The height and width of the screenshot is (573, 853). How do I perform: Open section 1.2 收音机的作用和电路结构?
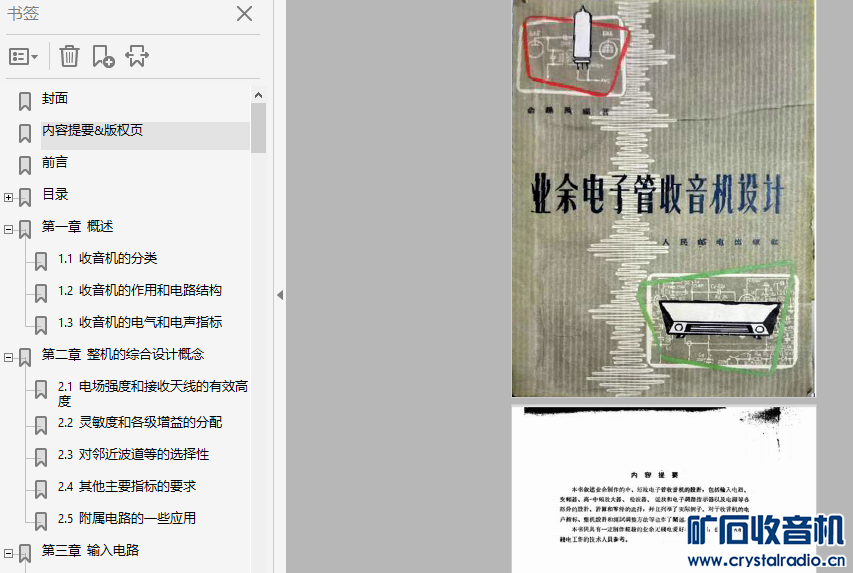point(140,291)
